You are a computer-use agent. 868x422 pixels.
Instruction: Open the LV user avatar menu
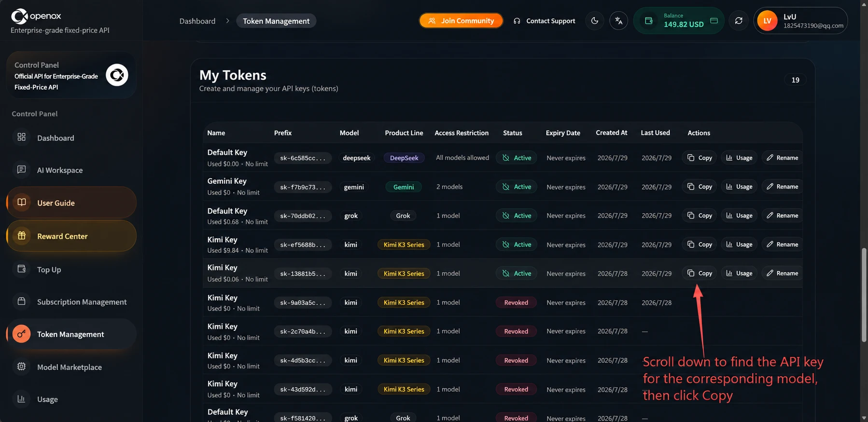click(767, 21)
